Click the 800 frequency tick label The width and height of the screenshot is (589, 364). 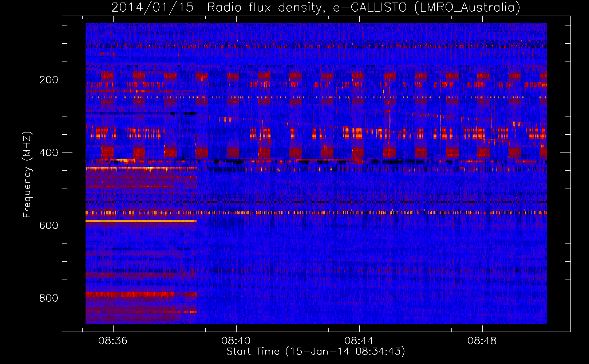click(49, 298)
